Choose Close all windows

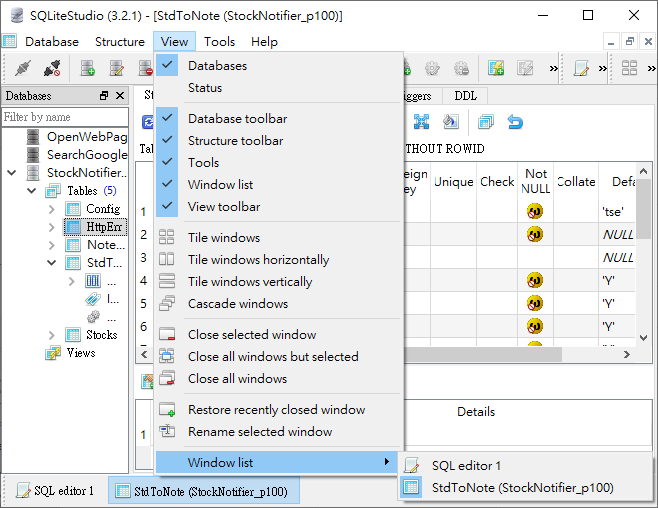coord(277,378)
